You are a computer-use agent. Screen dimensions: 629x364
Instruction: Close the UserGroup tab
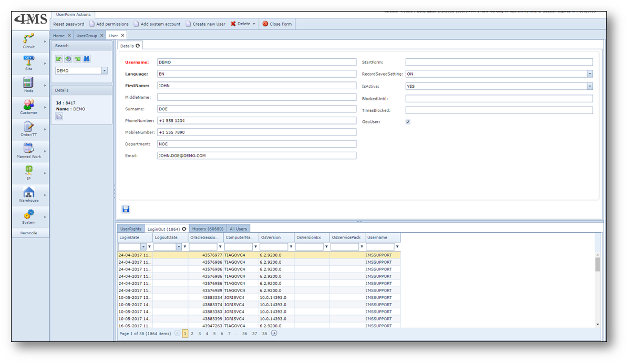[x=102, y=36]
